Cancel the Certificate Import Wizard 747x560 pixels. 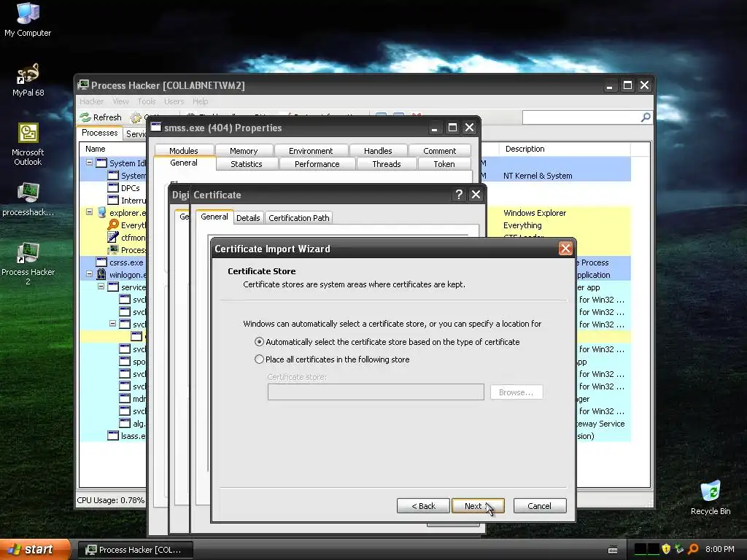coord(540,506)
